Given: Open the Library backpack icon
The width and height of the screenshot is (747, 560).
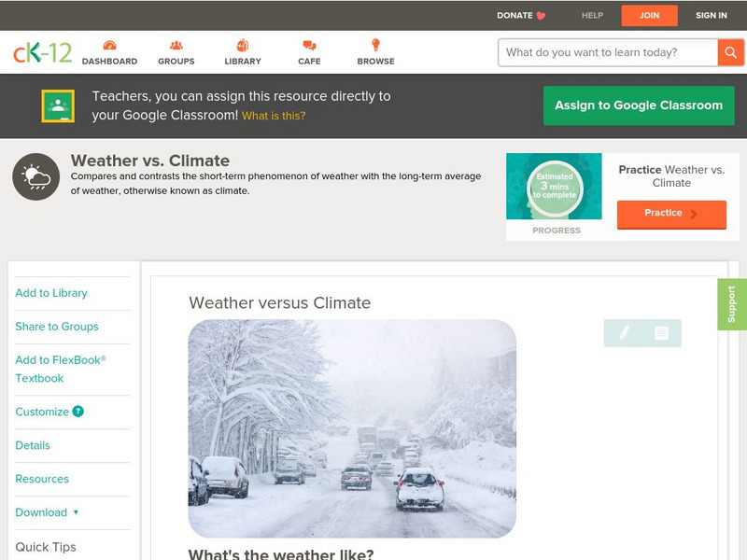Looking at the screenshot, I should [243, 45].
